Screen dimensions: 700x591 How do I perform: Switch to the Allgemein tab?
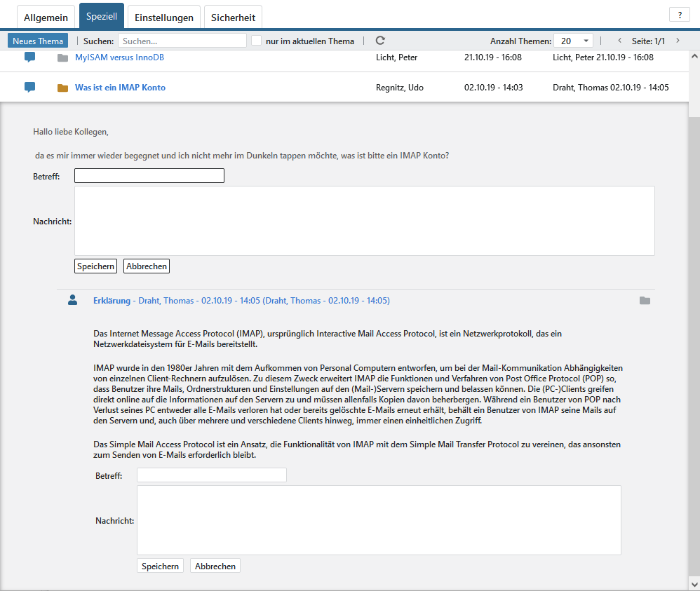46,18
